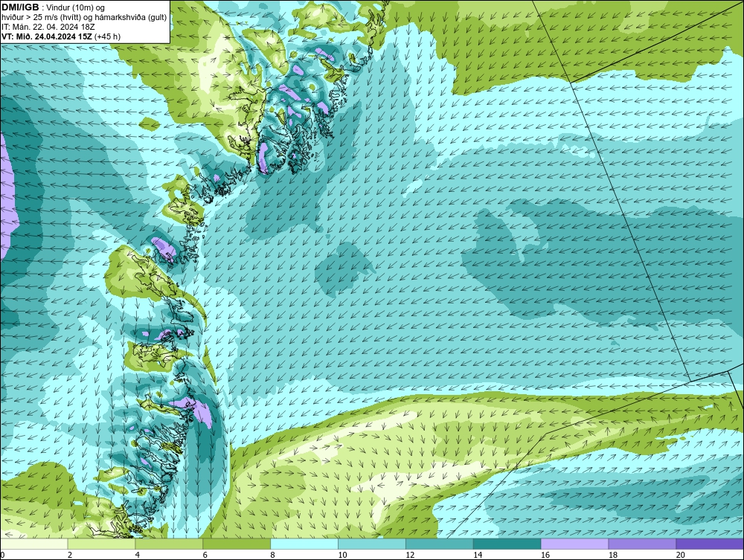
Task: Select the 6–8 m/s olive green swatch
Action: 237,544
